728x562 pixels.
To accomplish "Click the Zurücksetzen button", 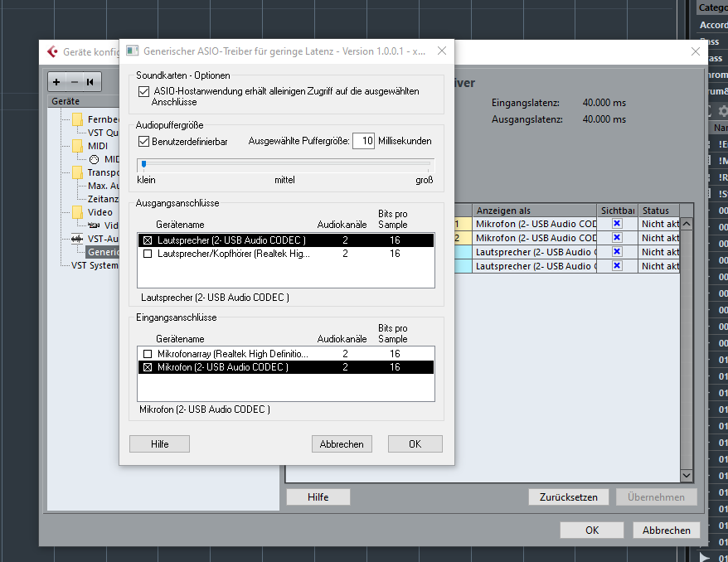I will (568, 497).
